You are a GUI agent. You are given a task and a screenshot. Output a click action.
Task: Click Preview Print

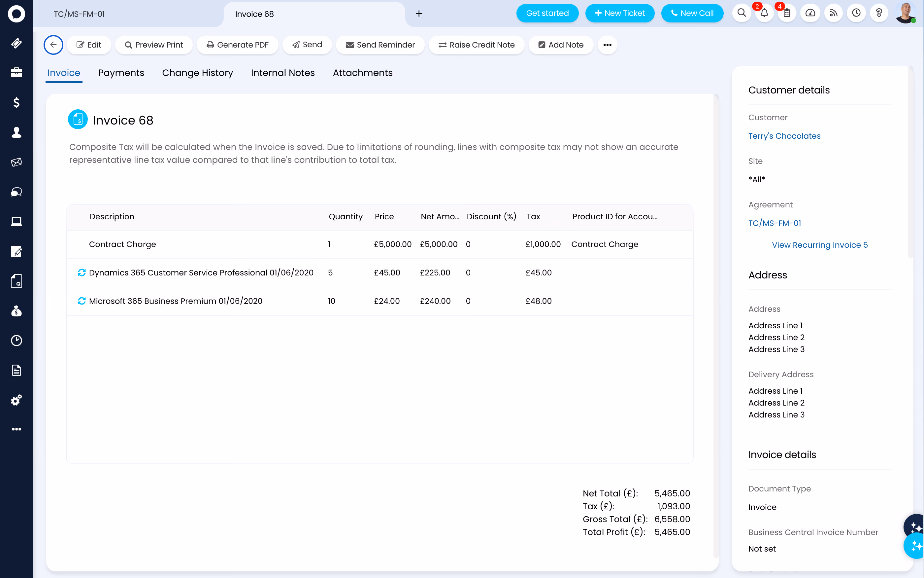click(154, 45)
